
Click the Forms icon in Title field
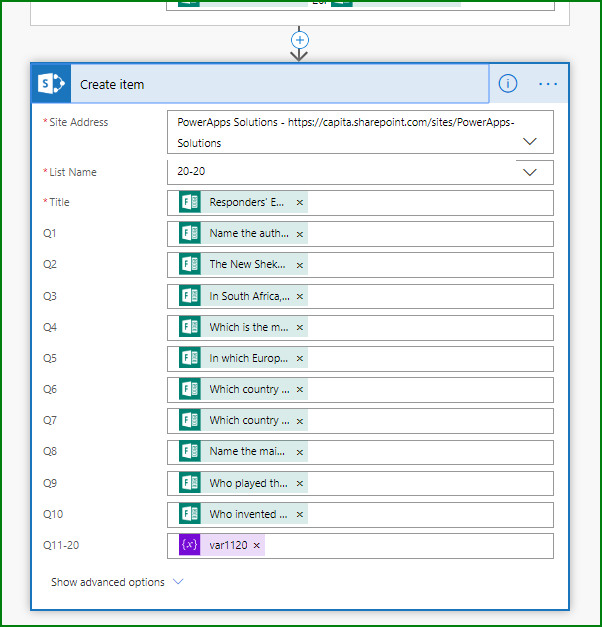[190, 202]
